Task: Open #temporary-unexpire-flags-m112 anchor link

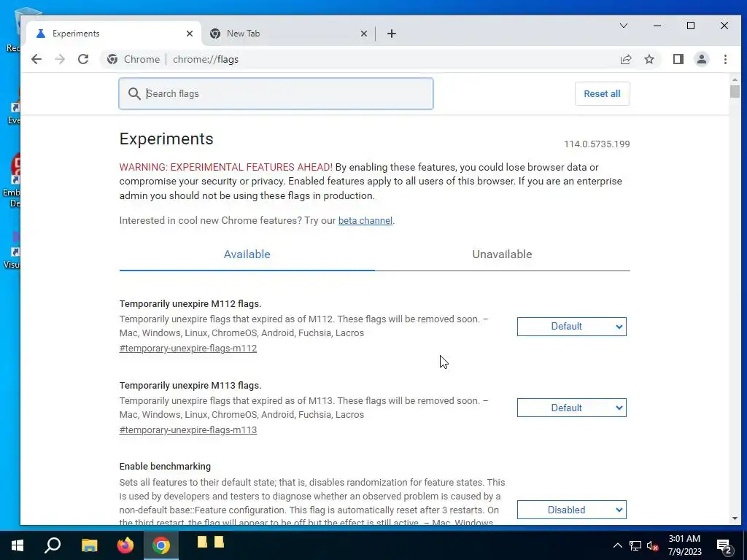Action: coord(188,348)
